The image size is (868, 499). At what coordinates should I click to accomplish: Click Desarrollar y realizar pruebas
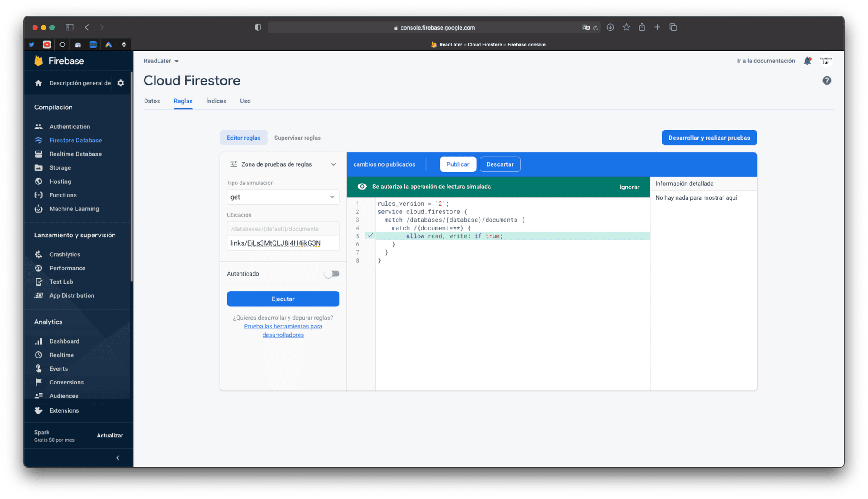pos(709,138)
